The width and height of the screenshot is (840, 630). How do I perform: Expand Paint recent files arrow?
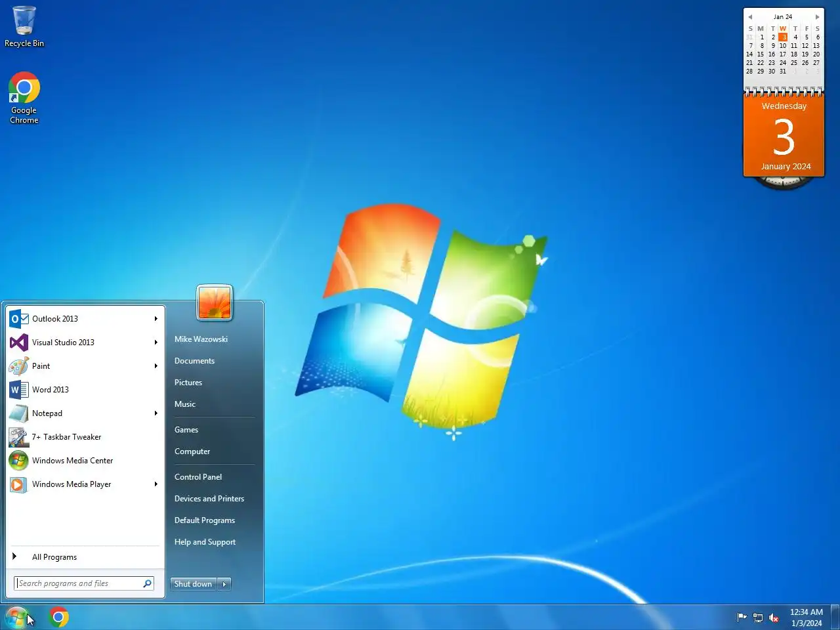coord(156,366)
